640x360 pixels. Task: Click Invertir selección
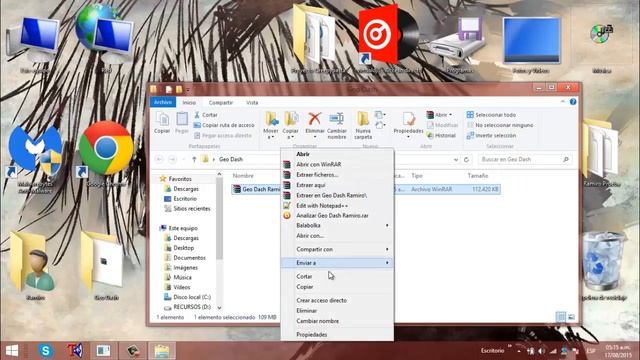[x=491, y=136]
